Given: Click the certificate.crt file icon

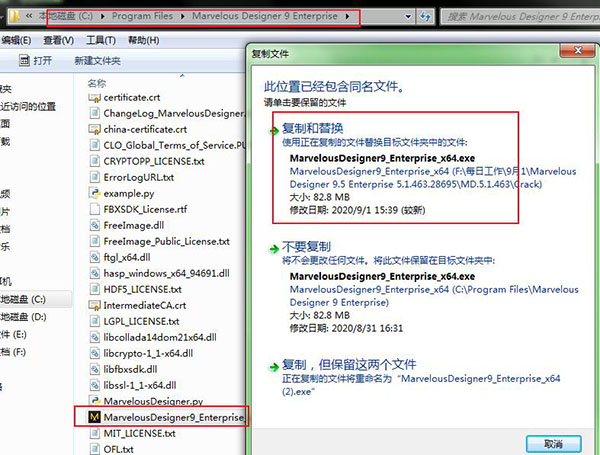Looking at the screenshot, I should click(x=94, y=98).
